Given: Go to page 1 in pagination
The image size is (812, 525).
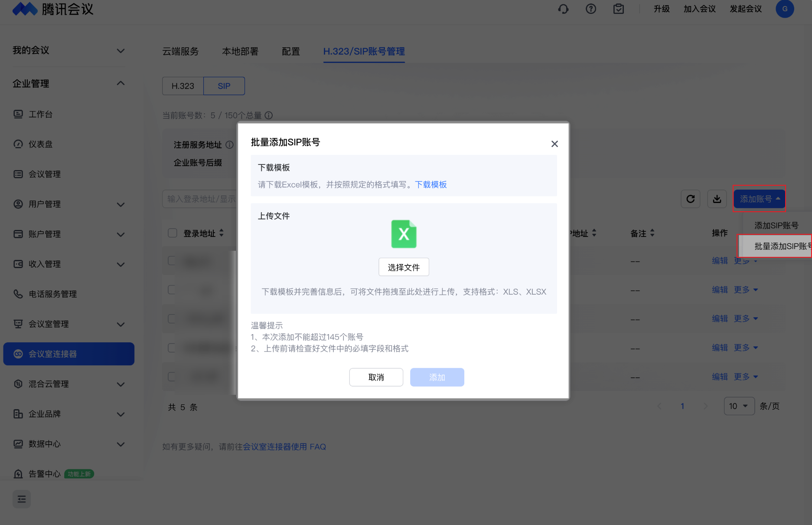Looking at the screenshot, I should click(682, 406).
